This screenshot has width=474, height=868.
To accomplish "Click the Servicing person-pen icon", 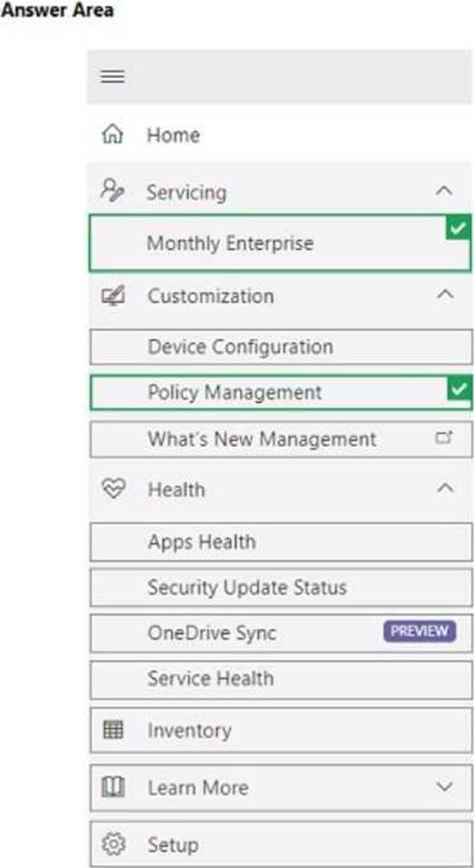I will click(x=112, y=190).
